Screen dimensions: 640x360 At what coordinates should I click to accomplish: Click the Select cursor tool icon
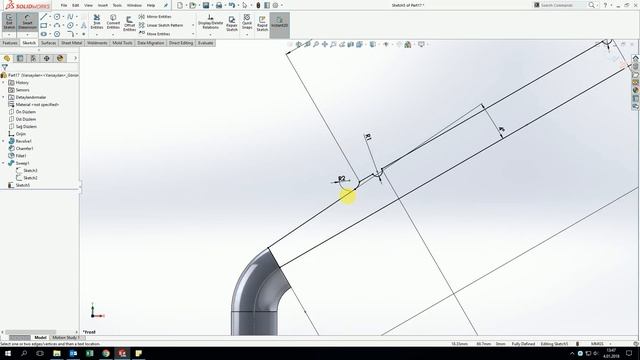point(244,5)
